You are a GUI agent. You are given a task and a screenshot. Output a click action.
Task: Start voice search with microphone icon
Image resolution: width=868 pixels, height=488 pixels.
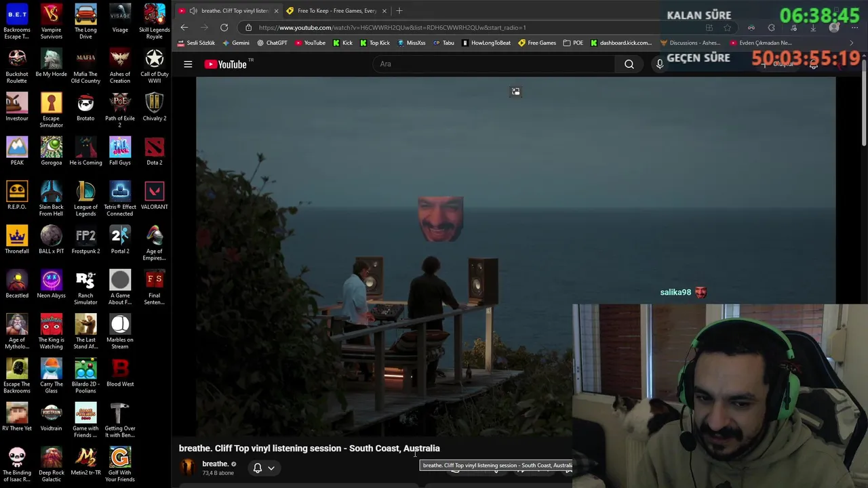(659, 64)
